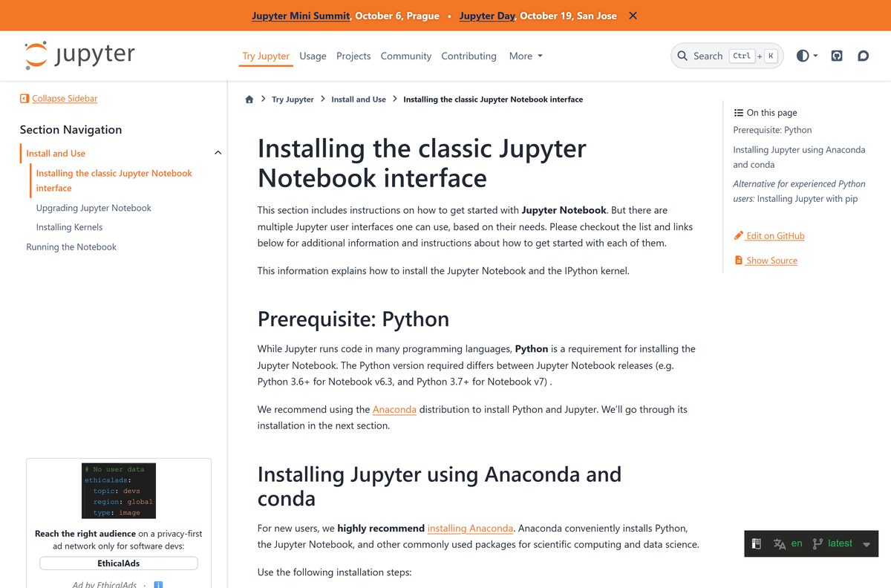Expand the Read the Docs flyout arrow
This screenshot has height=588, width=891.
coord(866,544)
